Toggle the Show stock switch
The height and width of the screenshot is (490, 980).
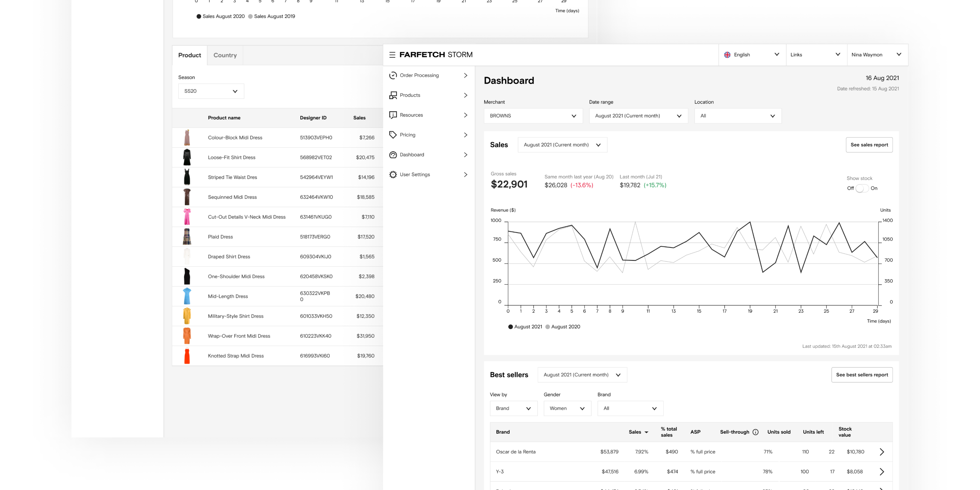click(862, 188)
